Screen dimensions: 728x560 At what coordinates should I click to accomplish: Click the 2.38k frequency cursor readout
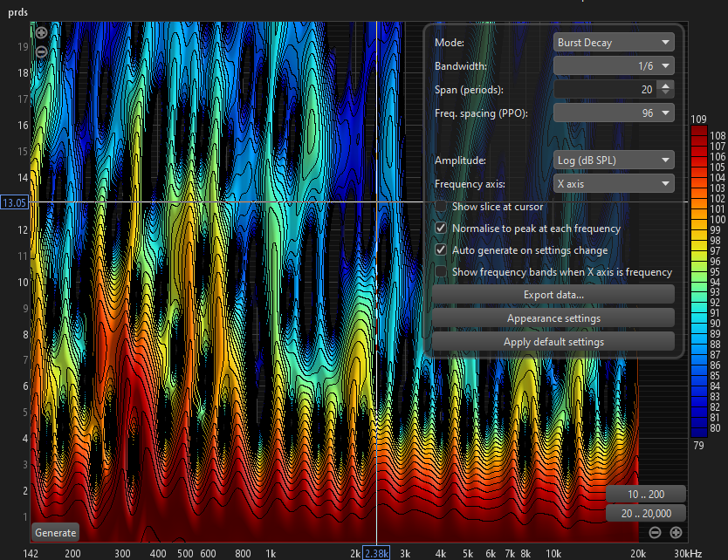376,554
